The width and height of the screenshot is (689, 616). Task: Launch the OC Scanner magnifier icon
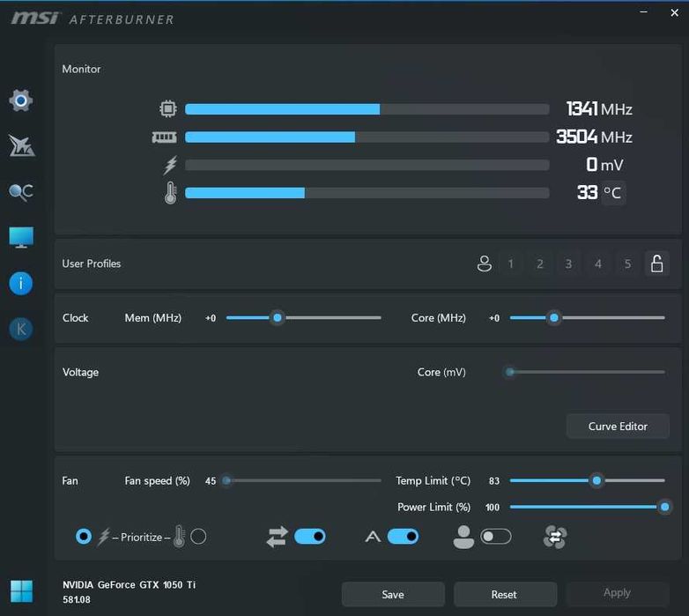(x=20, y=192)
